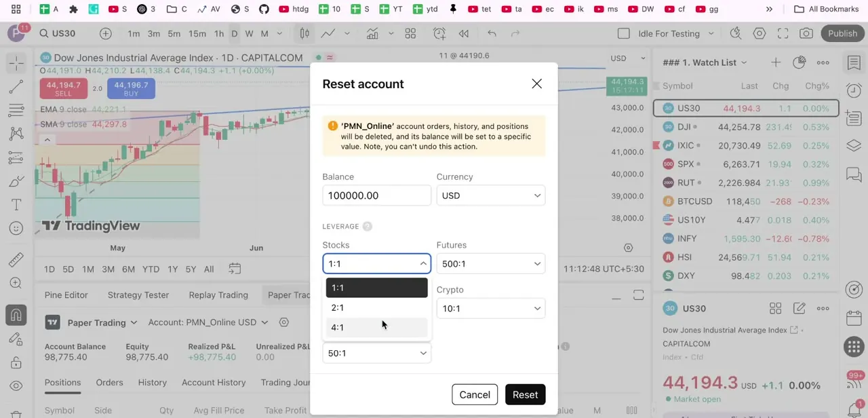Select BTCUSD row in watch list
The width and height of the screenshot is (868, 418).
(746, 202)
